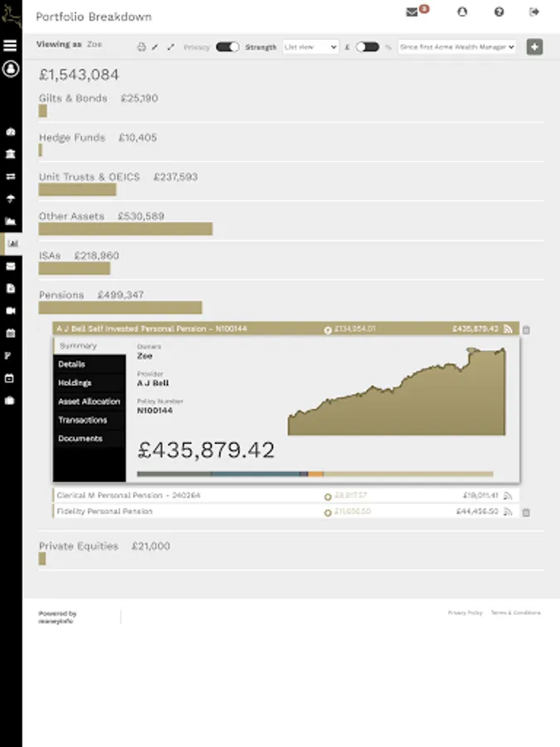
Task: Click the blue segment of allocation bar
Action: (256, 474)
